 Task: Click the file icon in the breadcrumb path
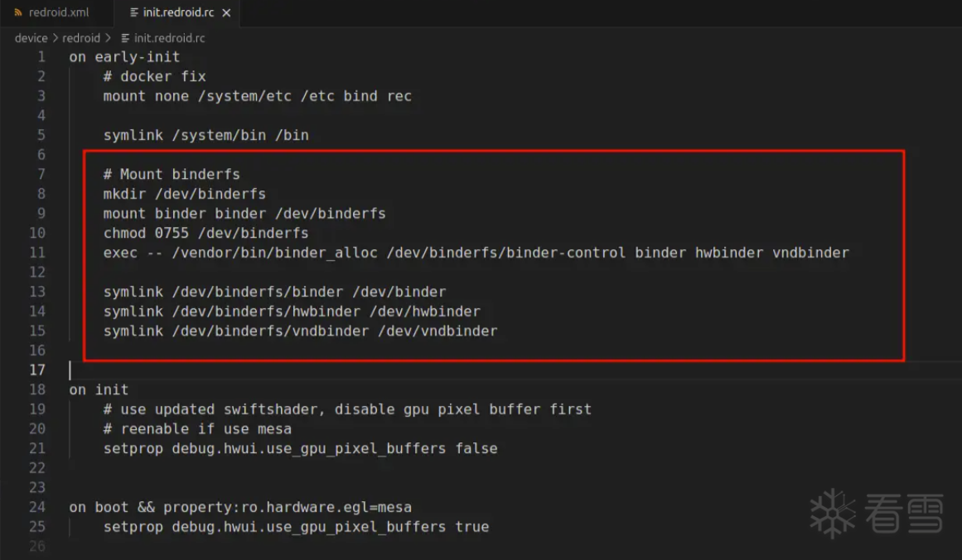(126, 38)
